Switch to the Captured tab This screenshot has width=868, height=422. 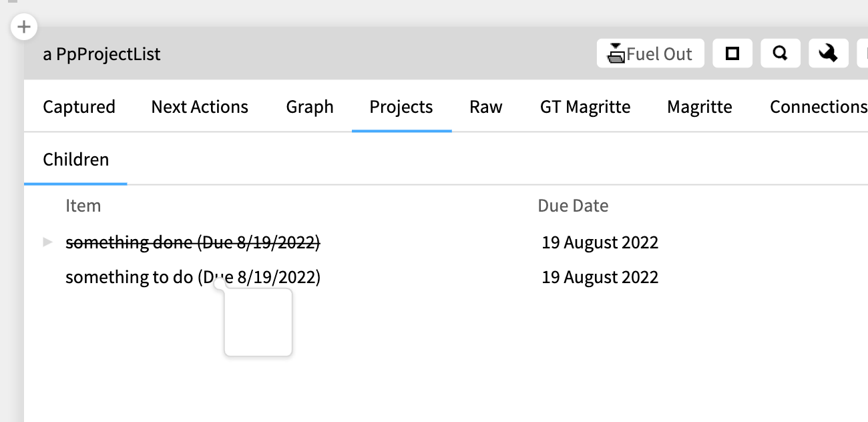tap(79, 106)
